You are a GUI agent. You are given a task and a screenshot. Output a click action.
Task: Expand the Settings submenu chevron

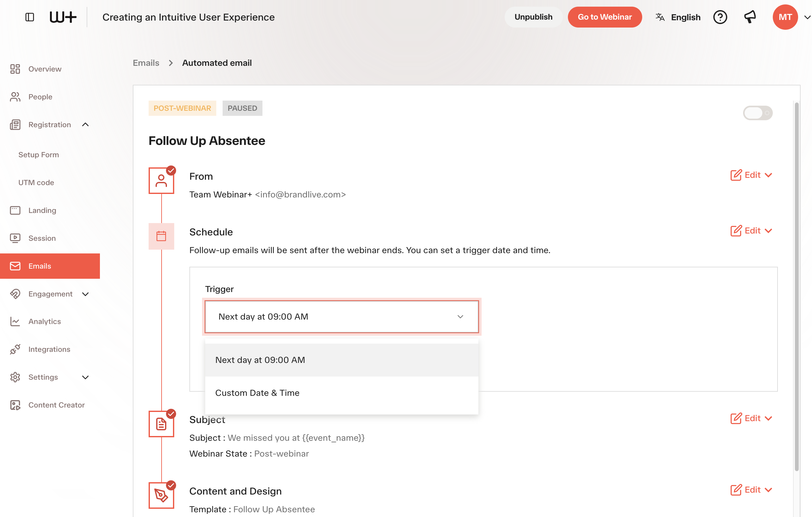pos(85,377)
